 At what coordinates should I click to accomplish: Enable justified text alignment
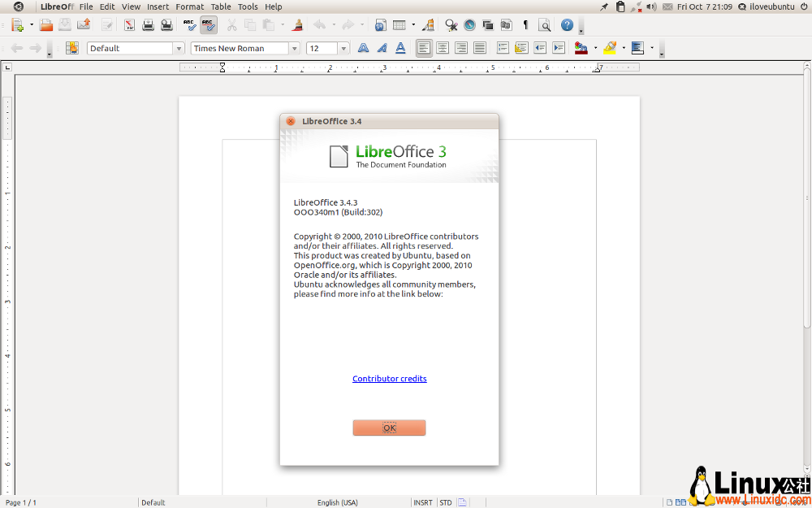[479, 47]
